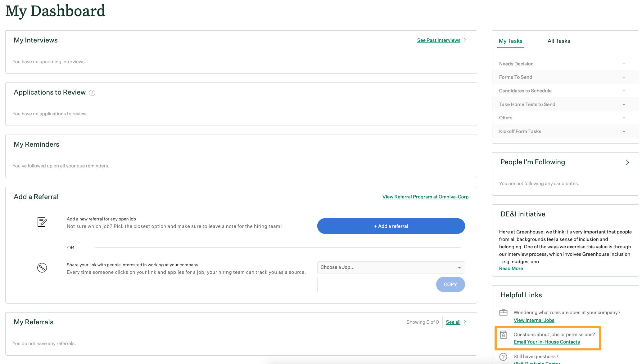Switch to the All Tasks tab

(x=559, y=41)
